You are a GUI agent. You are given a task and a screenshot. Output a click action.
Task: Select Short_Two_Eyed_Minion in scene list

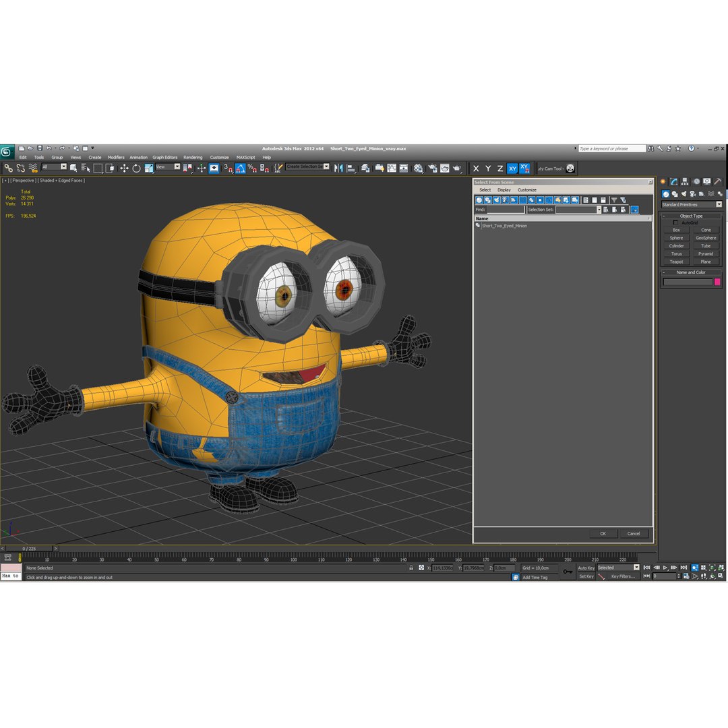504,226
